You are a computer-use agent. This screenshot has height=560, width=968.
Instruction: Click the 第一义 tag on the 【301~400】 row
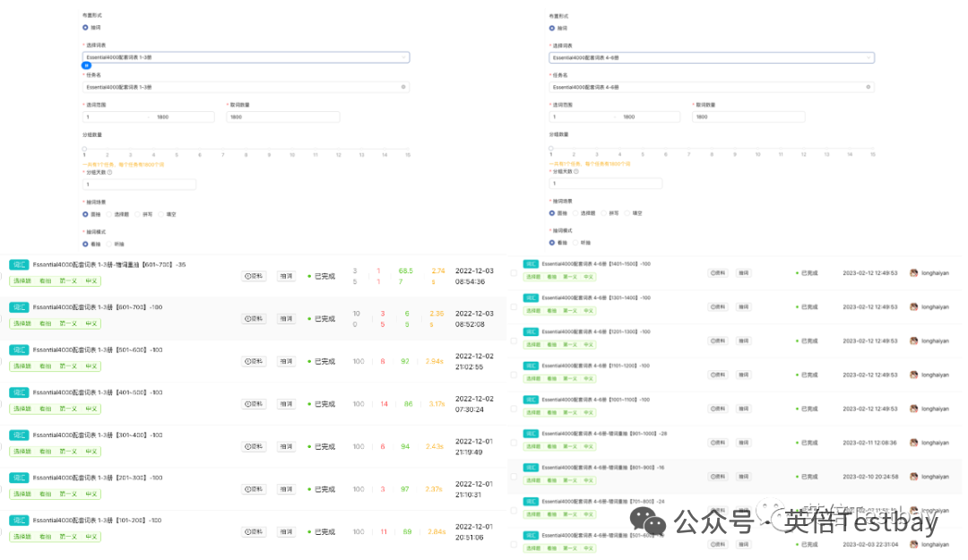(x=67, y=451)
